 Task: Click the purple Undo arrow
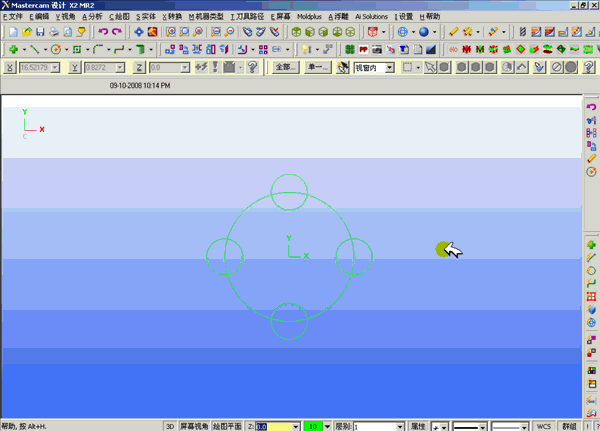pyautogui.click(x=103, y=32)
